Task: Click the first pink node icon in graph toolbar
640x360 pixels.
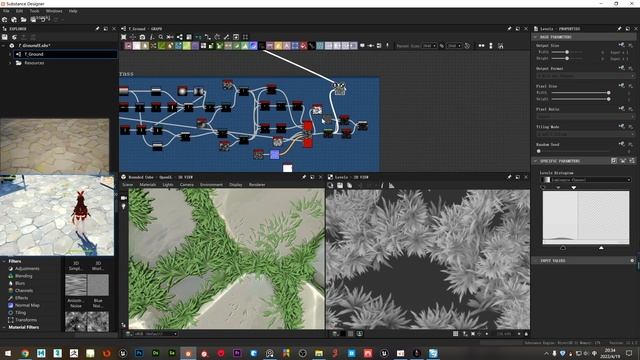Action: [x=128, y=46]
